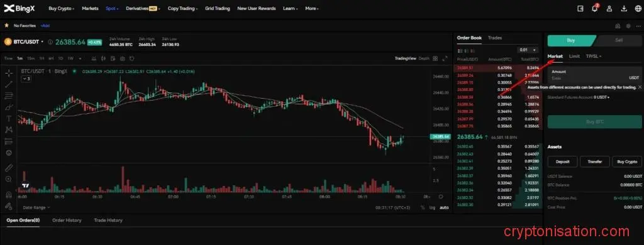Screen dimensions: 644x245
Task: Click the Transfer button
Action: point(595,161)
